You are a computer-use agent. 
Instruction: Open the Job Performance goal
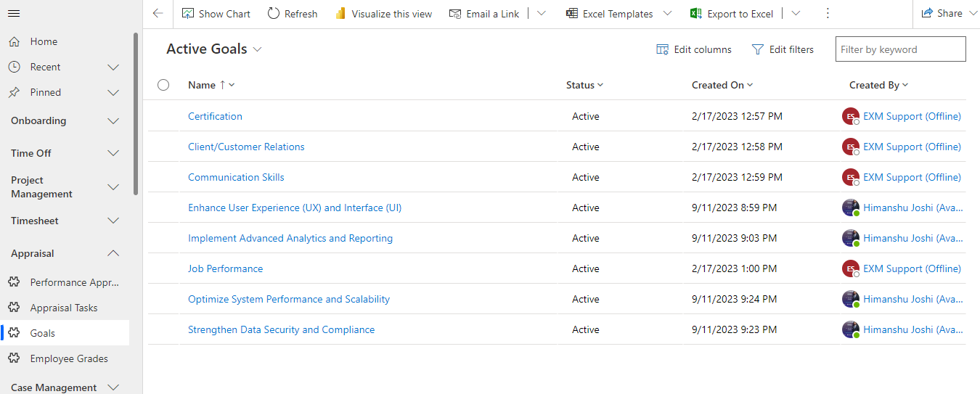tap(225, 268)
